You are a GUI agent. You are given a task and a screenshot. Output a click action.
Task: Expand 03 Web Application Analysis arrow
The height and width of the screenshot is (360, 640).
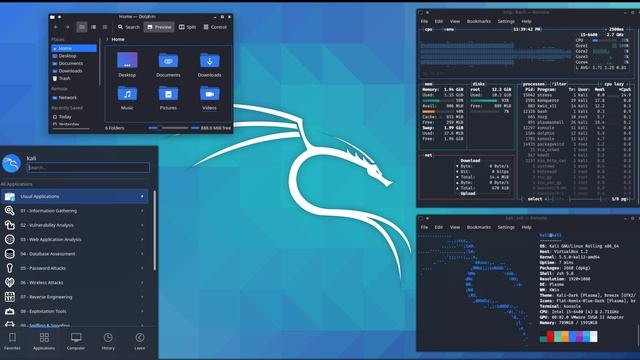pyautogui.click(x=142, y=240)
